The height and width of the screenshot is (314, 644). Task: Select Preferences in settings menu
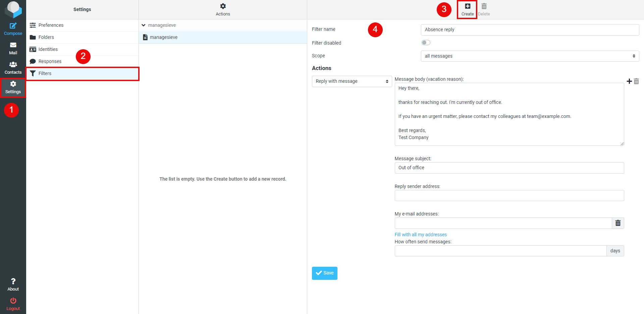coord(51,25)
